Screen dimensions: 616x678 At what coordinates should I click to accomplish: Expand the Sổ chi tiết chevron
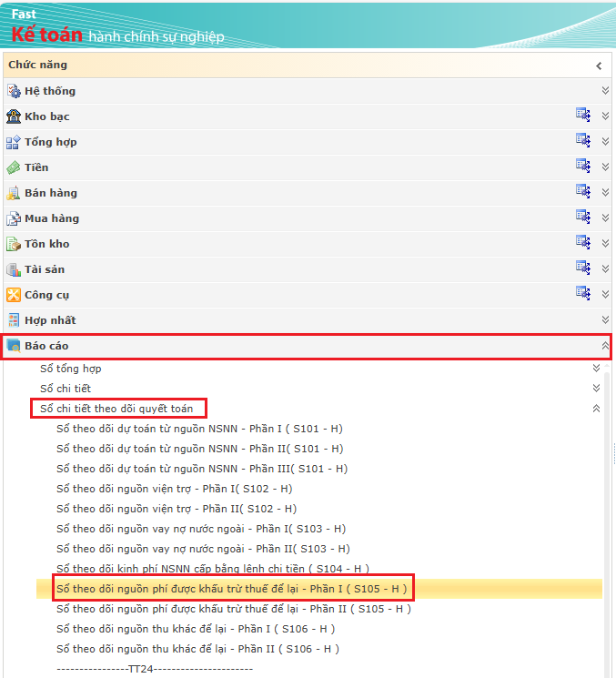[x=596, y=388]
